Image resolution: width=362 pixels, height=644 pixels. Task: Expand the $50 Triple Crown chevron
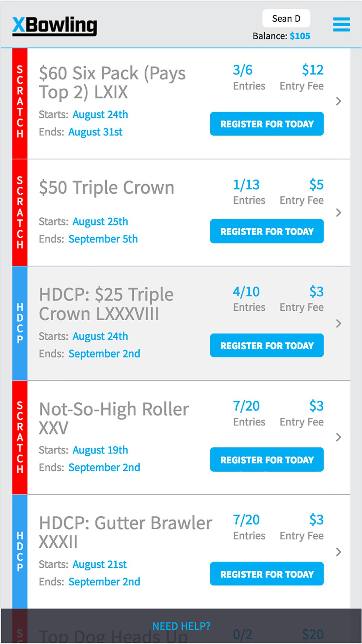click(338, 213)
